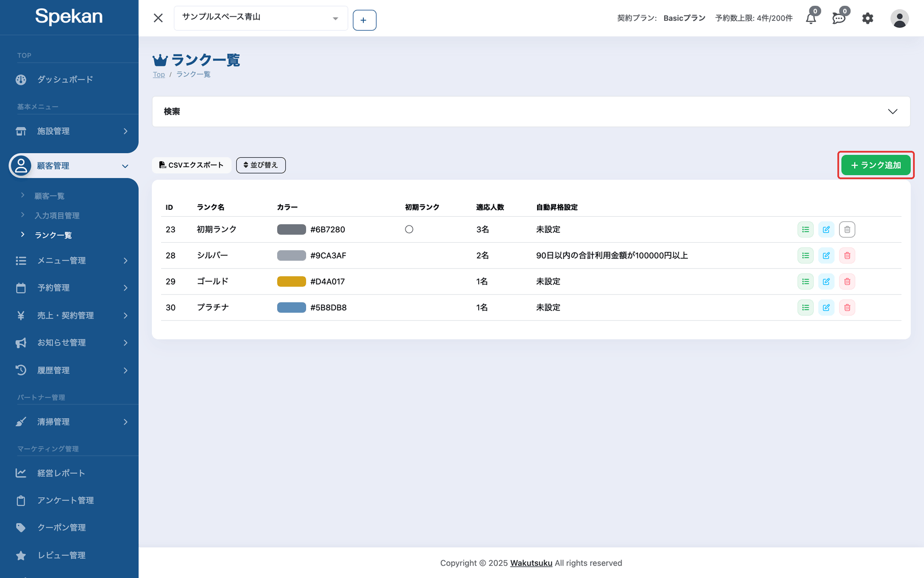Open list icon for 初期ランク row
Screen dimensions: 924x578
(806, 229)
